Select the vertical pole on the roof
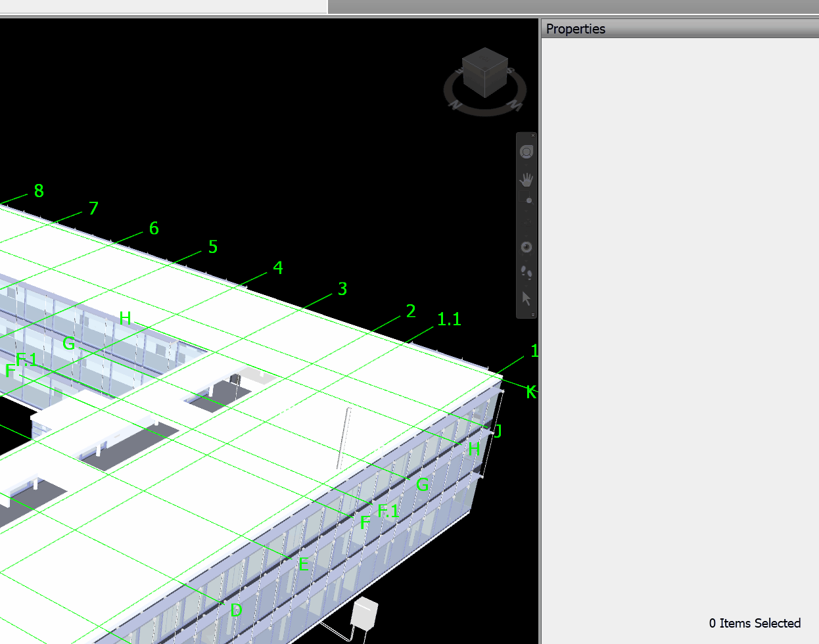Image resolution: width=819 pixels, height=644 pixels. click(344, 438)
